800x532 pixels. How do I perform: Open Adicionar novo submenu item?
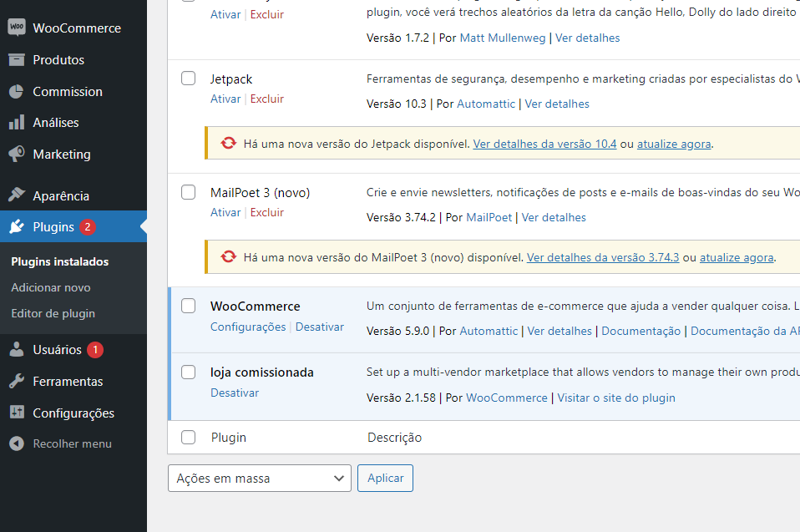pos(51,287)
